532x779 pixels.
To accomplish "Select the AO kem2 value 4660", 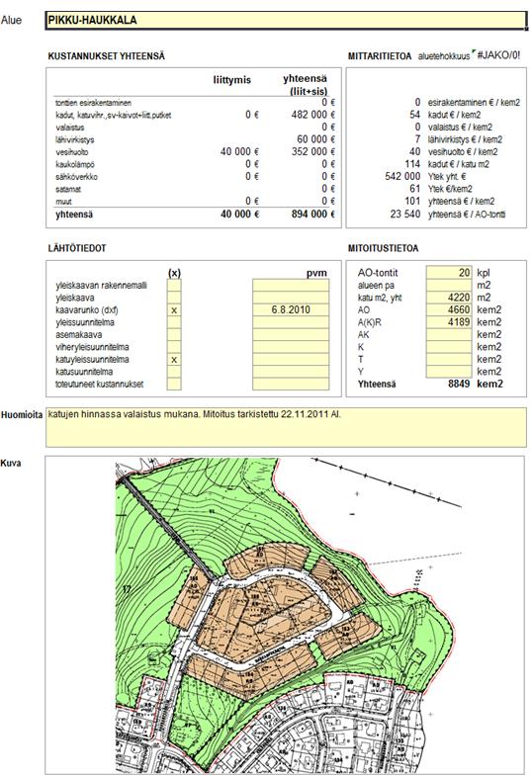I will pyautogui.click(x=449, y=310).
